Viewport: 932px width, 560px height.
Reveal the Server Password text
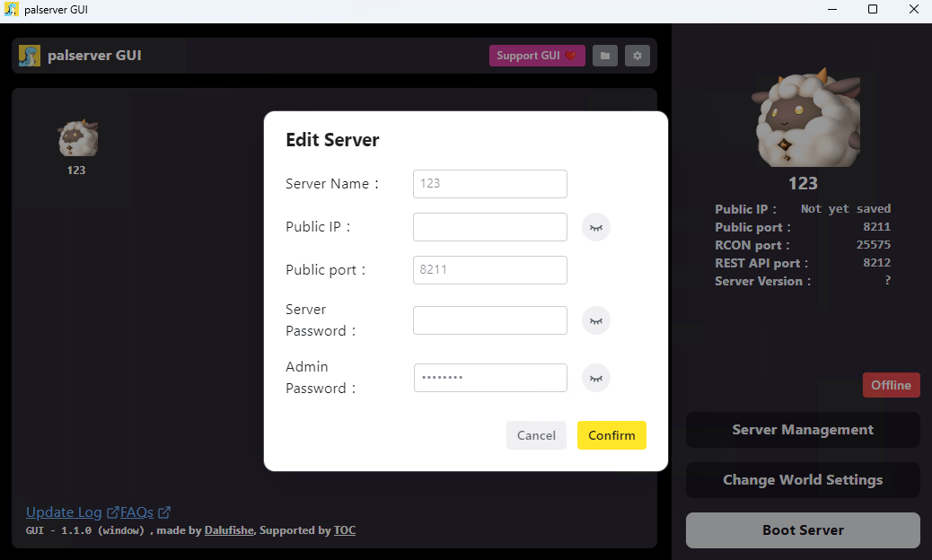point(595,320)
